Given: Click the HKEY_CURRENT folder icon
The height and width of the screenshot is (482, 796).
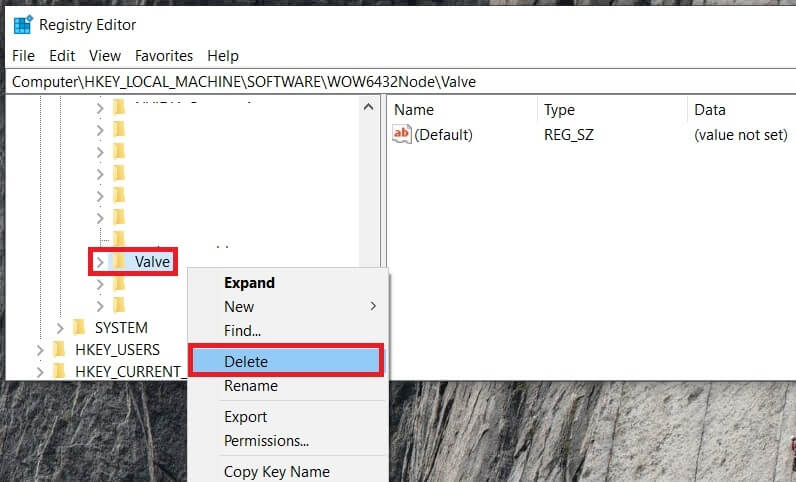Looking at the screenshot, I should 59,371.
